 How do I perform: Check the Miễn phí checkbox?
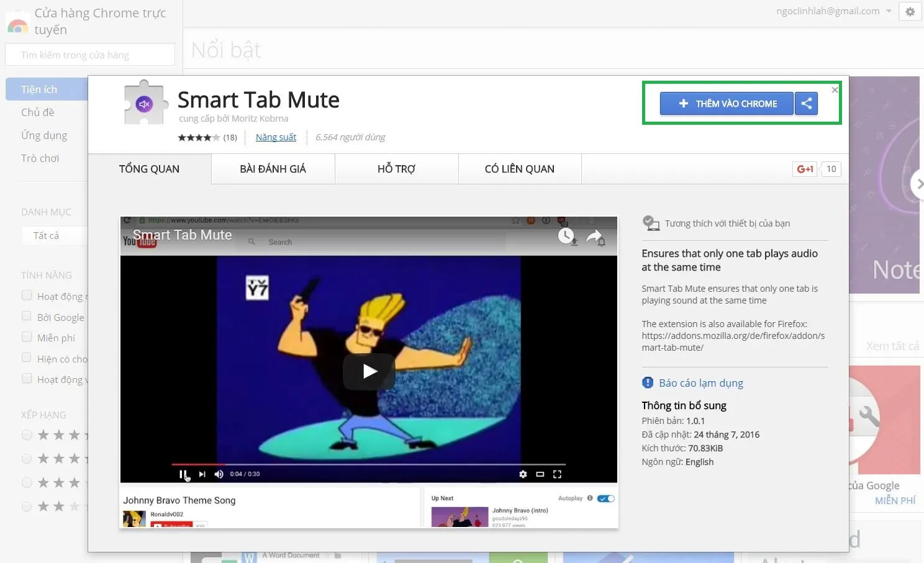pos(27,337)
